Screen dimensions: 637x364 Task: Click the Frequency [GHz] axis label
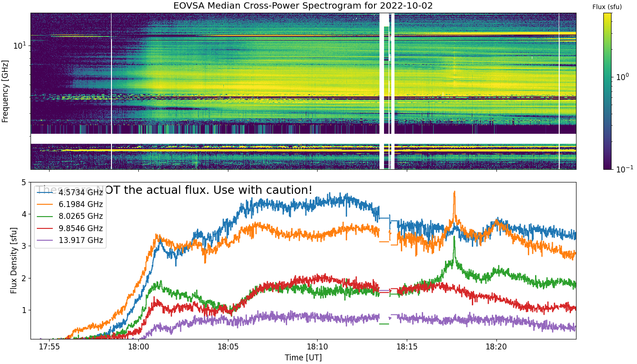point(5,91)
